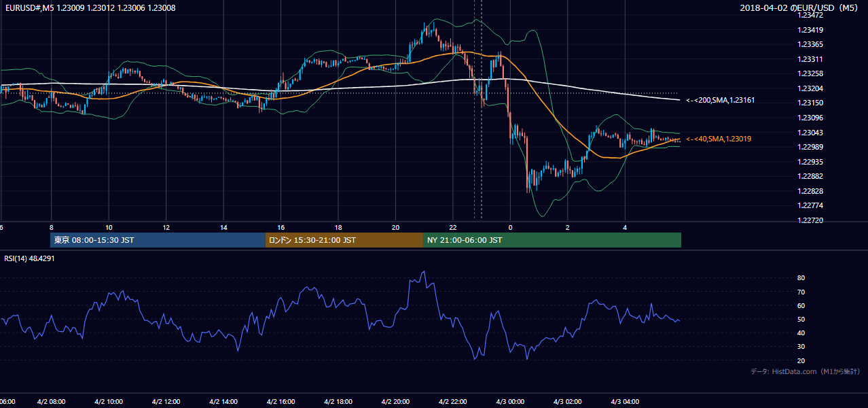Click price axis value 1.23419
This screenshot has height=408, width=868.
point(810,30)
